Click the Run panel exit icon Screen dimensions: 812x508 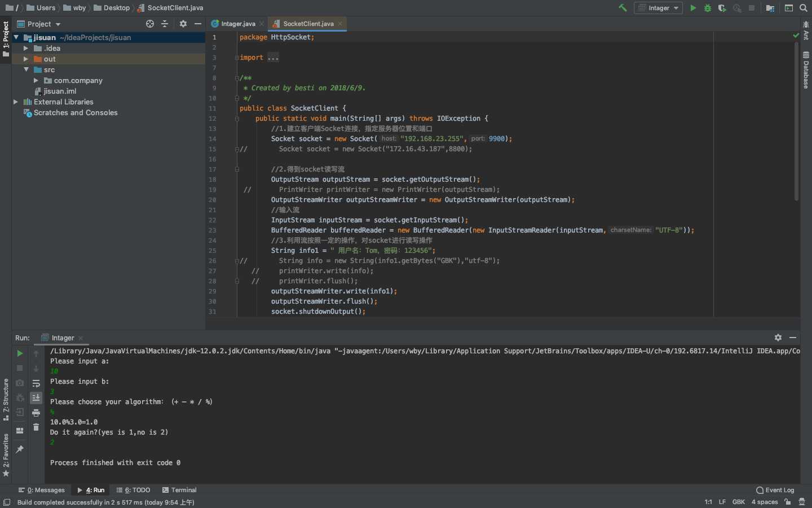click(20, 412)
